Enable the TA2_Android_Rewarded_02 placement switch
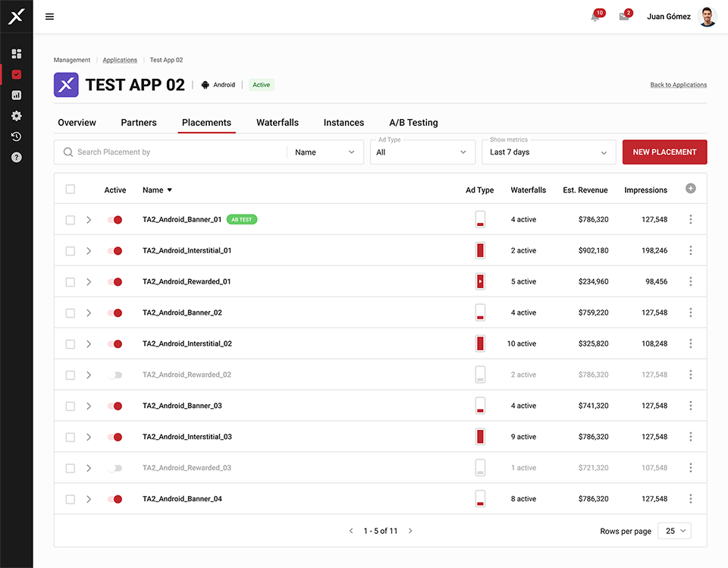The image size is (728, 568). coord(115,375)
